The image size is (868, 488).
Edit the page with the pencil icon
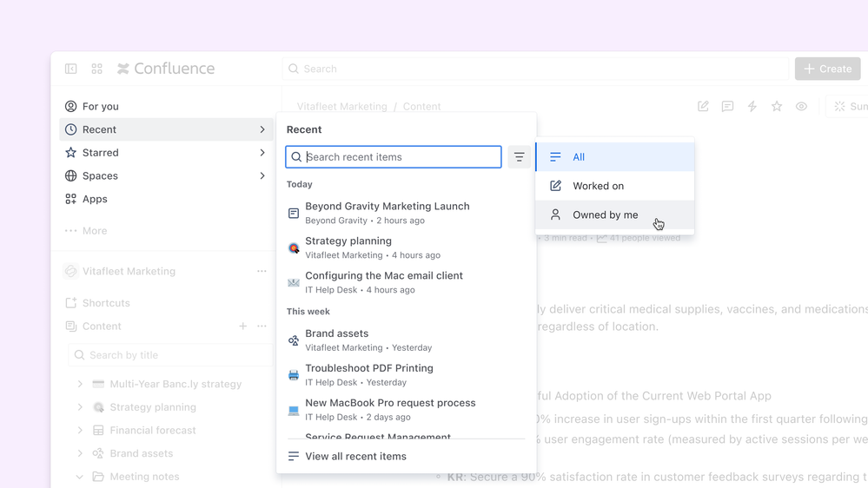pyautogui.click(x=703, y=106)
